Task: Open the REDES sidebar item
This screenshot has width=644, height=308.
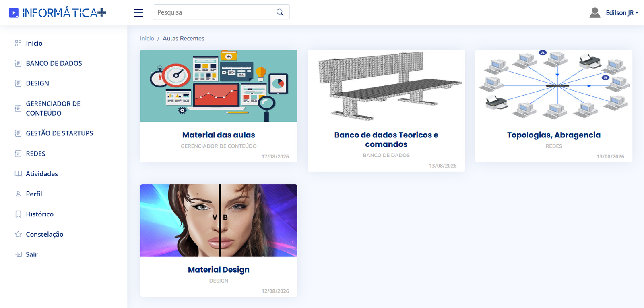Action: tap(35, 154)
